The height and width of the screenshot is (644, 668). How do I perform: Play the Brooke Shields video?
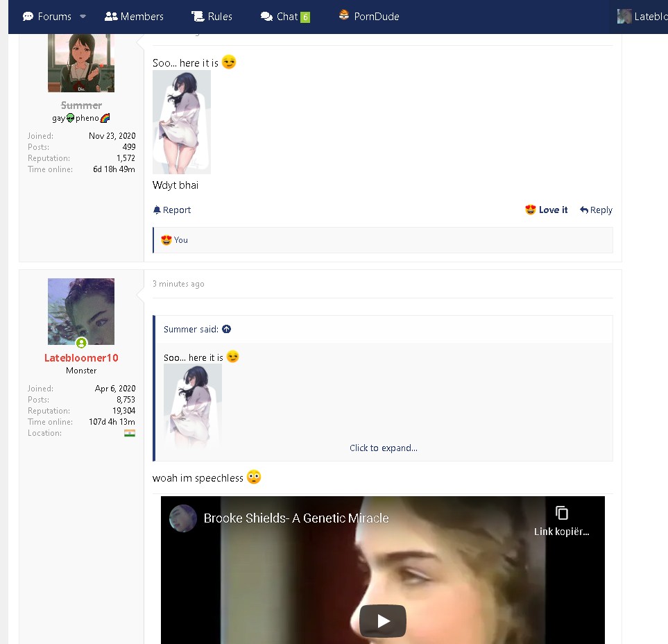[383, 620]
